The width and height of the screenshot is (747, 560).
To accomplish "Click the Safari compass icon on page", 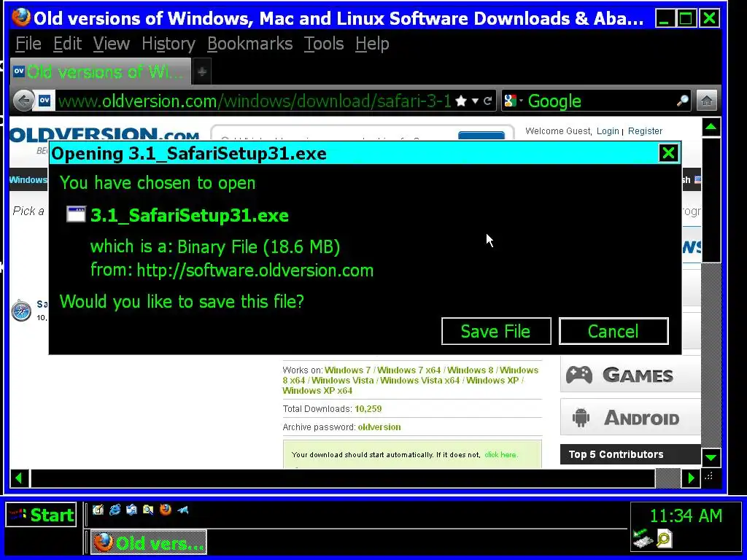I will (21, 311).
